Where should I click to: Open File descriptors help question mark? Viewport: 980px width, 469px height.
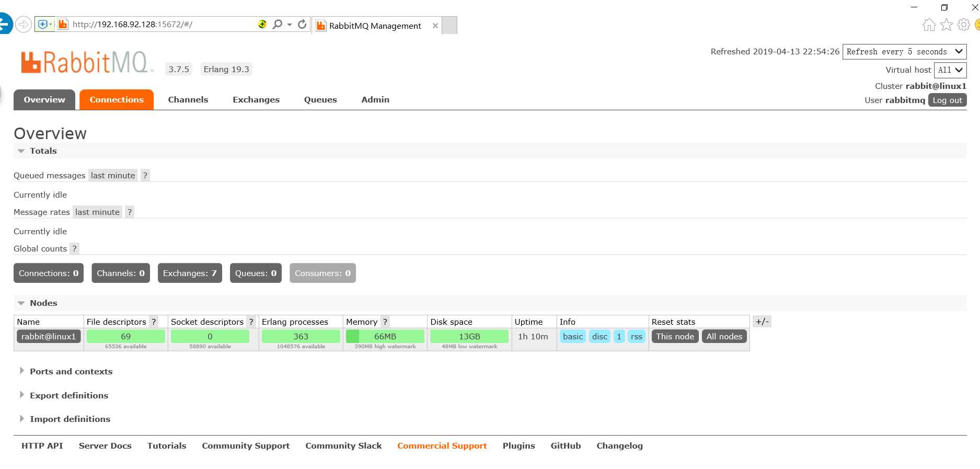[x=154, y=322]
